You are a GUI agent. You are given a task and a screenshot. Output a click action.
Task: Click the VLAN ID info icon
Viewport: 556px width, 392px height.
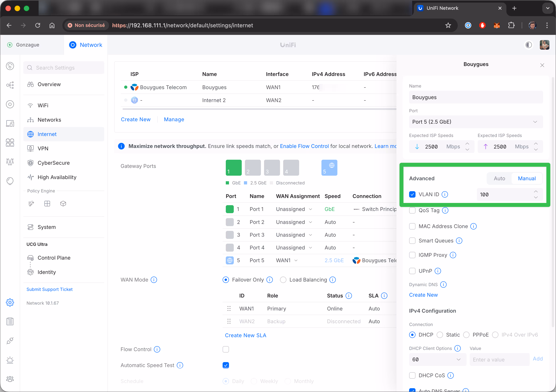[445, 194]
